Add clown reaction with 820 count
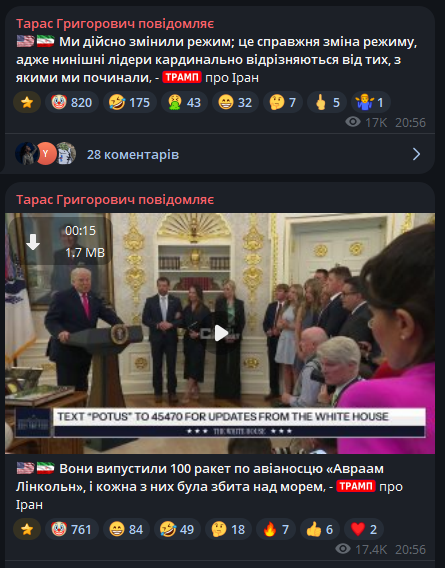 click(72, 103)
